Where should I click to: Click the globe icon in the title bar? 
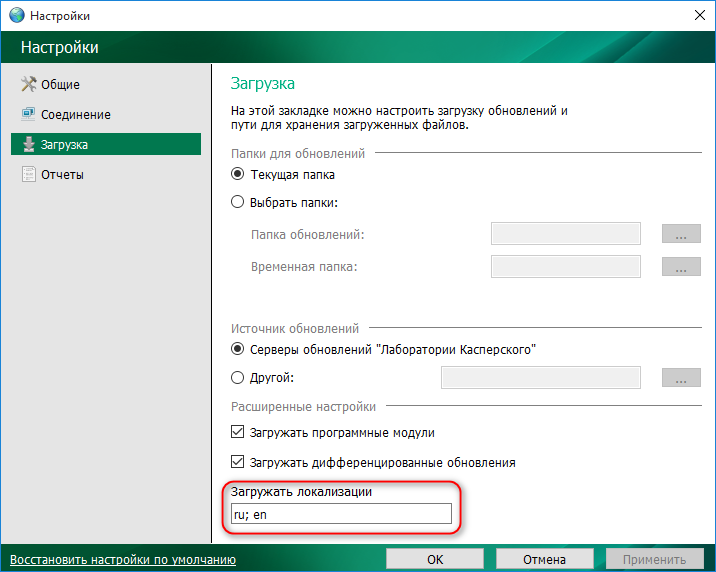click(16, 15)
